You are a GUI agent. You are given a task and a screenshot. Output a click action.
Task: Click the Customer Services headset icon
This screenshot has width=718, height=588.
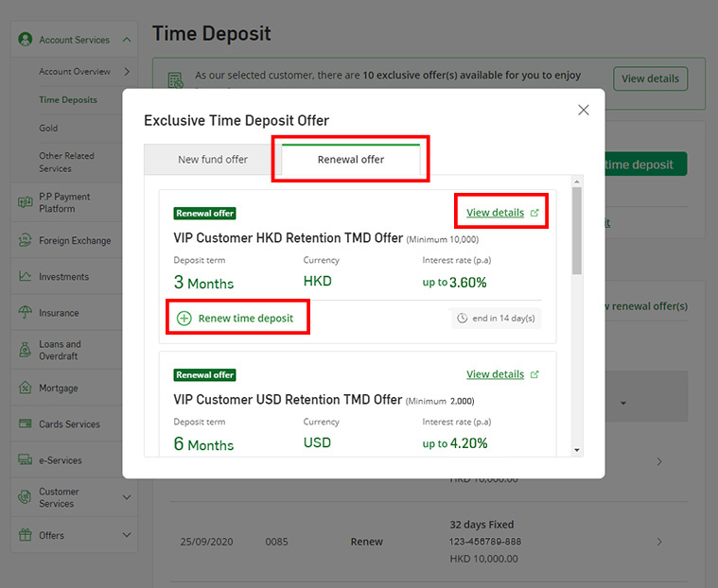click(x=26, y=497)
